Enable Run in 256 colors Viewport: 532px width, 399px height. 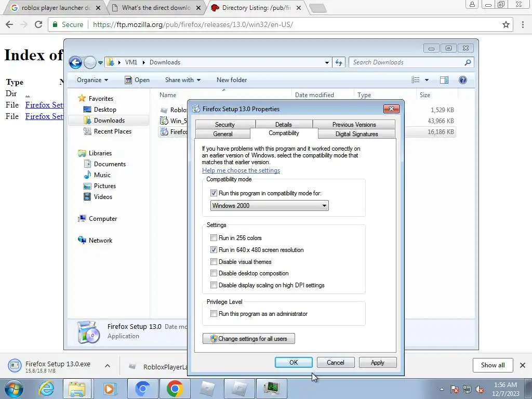pyautogui.click(x=214, y=238)
